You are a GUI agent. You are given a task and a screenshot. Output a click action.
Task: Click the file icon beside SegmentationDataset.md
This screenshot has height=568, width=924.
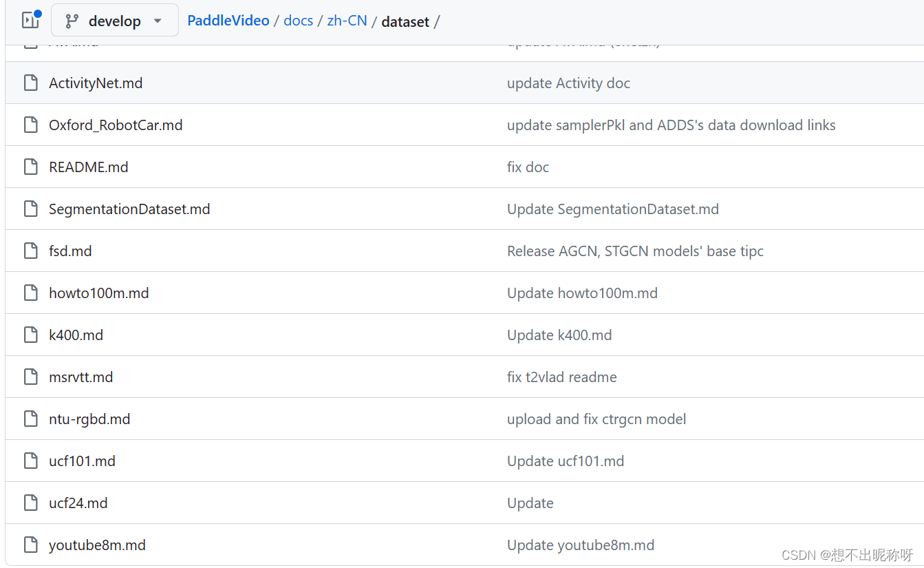[x=31, y=209]
